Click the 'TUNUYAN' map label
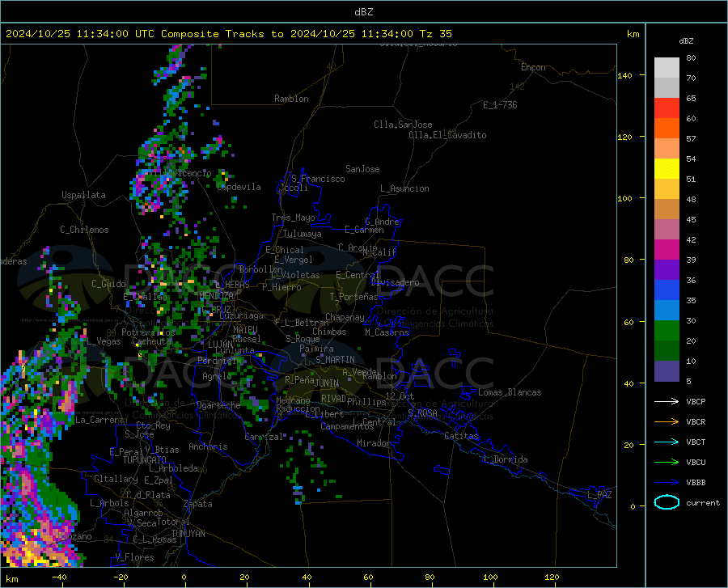 [x=188, y=533]
